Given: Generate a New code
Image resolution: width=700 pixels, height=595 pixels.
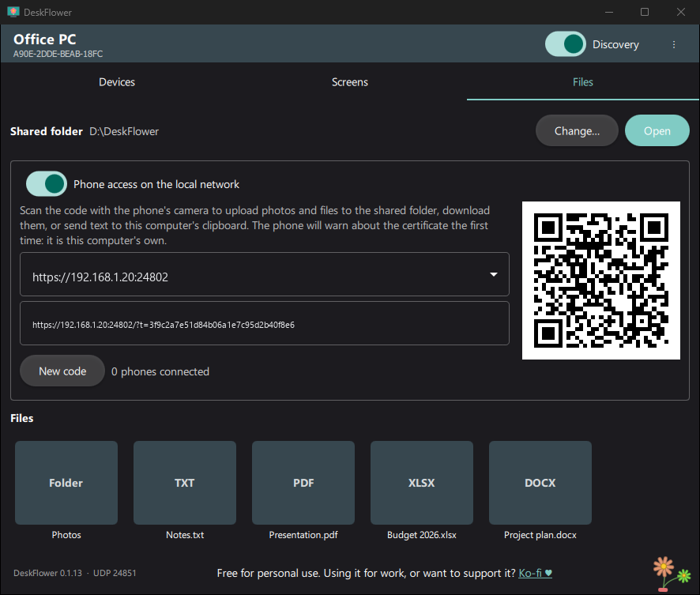Looking at the screenshot, I should coord(62,371).
